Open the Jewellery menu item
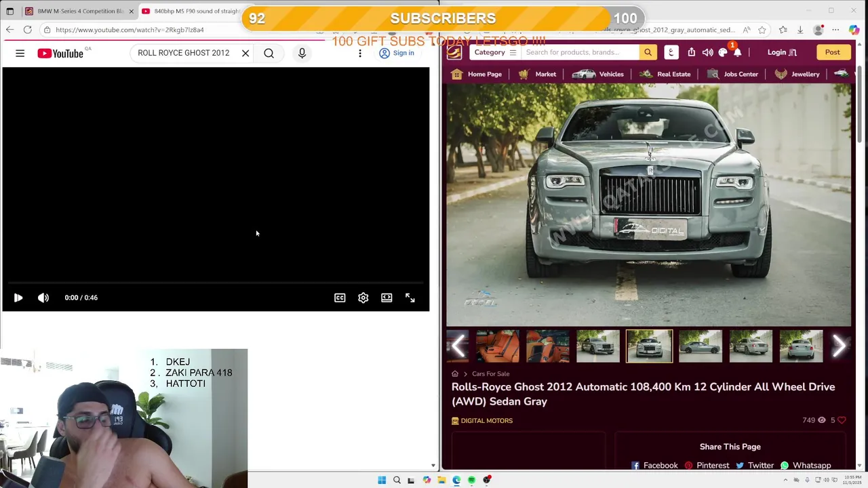The width and height of the screenshot is (868, 488). pyautogui.click(x=797, y=74)
